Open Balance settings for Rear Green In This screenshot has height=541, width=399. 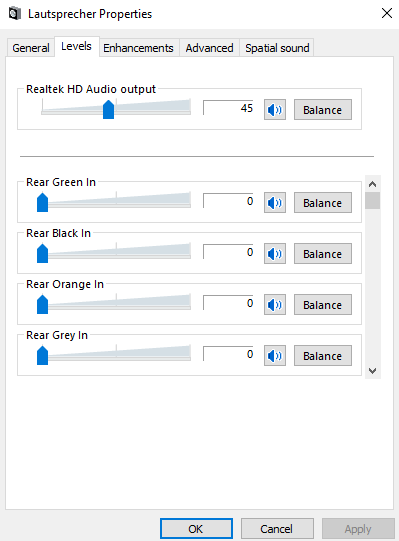(x=323, y=203)
